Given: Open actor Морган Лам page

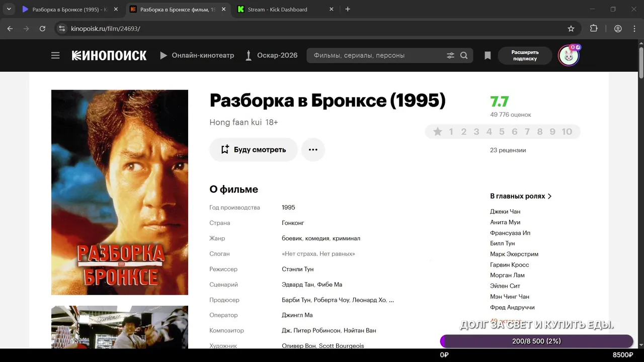Looking at the screenshot, I should [x=507, y=276].
